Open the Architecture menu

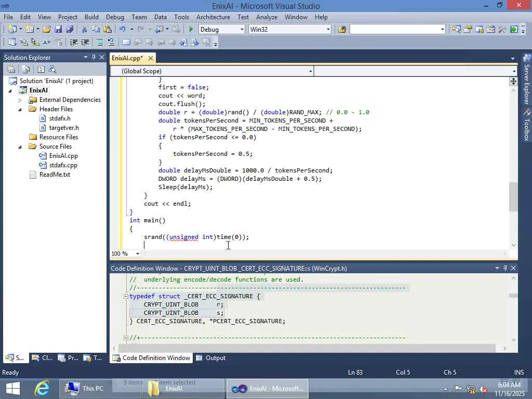[213, 17]
